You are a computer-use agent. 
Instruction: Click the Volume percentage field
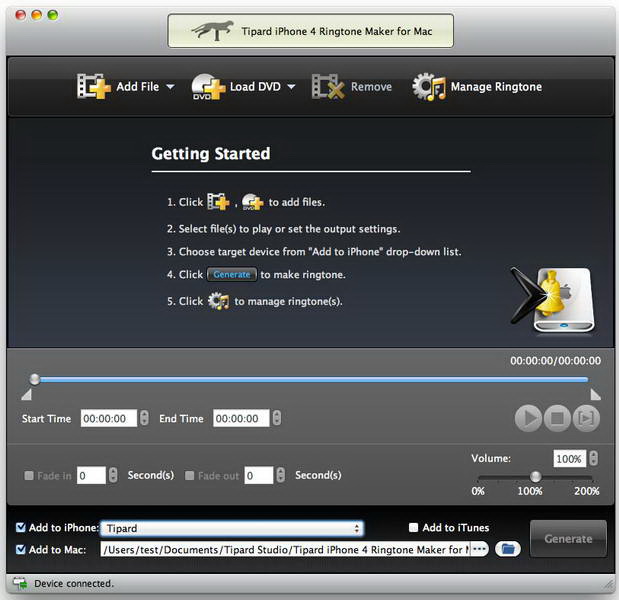tap(569, 459)
